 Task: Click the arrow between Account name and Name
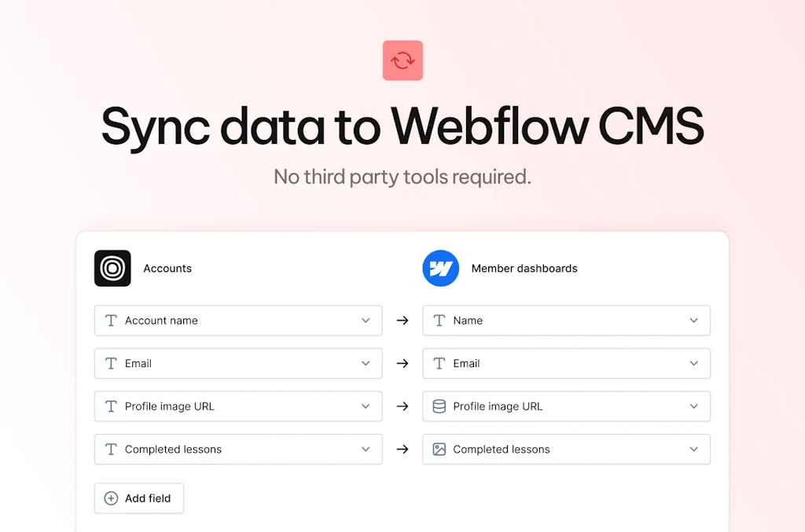402,321
